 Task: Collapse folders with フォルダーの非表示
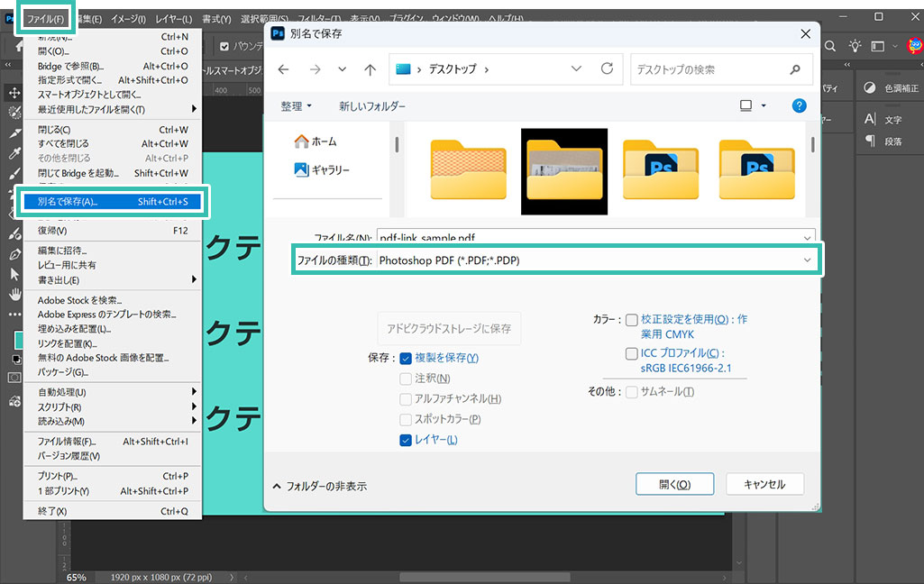point(319,486)
